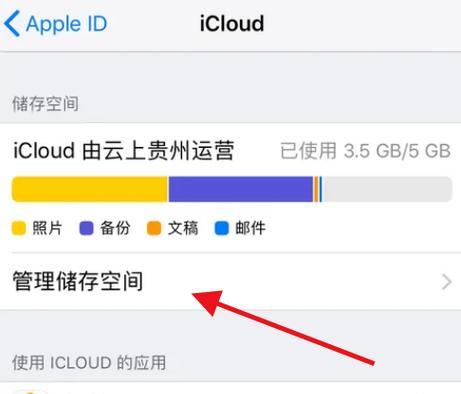Tap 备份 legend label text

115,228
